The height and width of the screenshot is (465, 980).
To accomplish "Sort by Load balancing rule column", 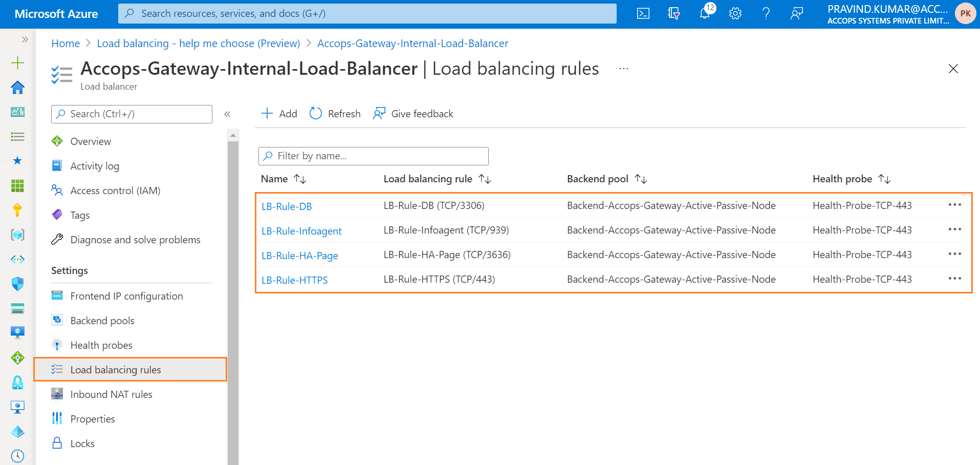I will (438, 179).
